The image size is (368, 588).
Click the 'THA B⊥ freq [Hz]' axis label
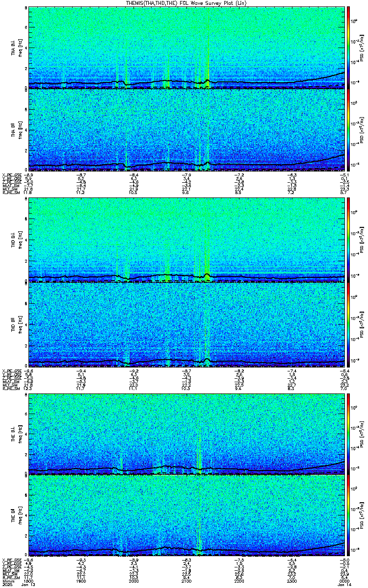tap(16, 48)
